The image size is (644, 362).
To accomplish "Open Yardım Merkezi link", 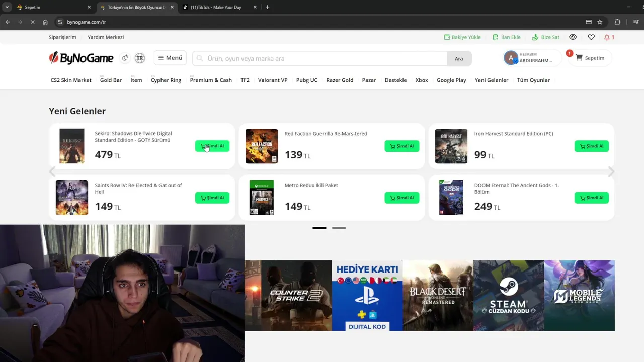I will coord(106,37).
